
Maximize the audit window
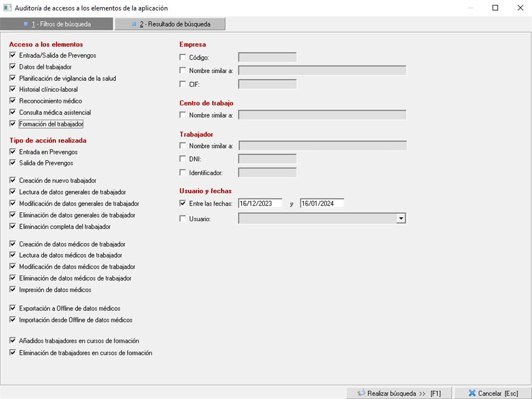(495, 8)
